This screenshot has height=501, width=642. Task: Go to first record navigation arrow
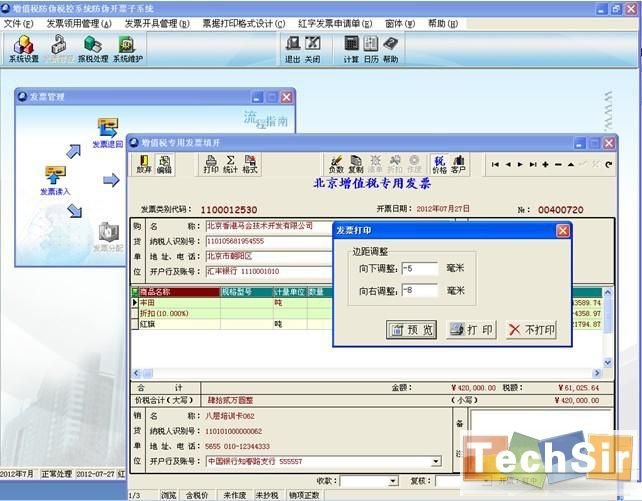[x=495, y=165]
